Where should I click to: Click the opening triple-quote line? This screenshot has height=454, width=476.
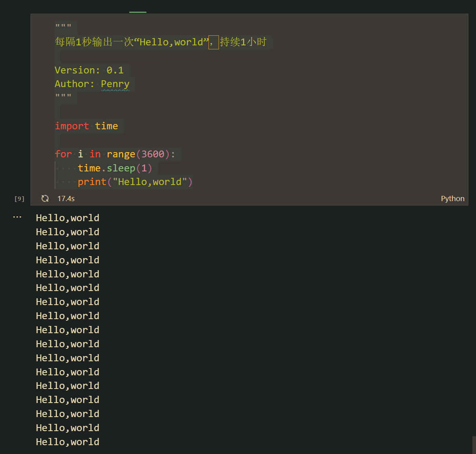63,27
